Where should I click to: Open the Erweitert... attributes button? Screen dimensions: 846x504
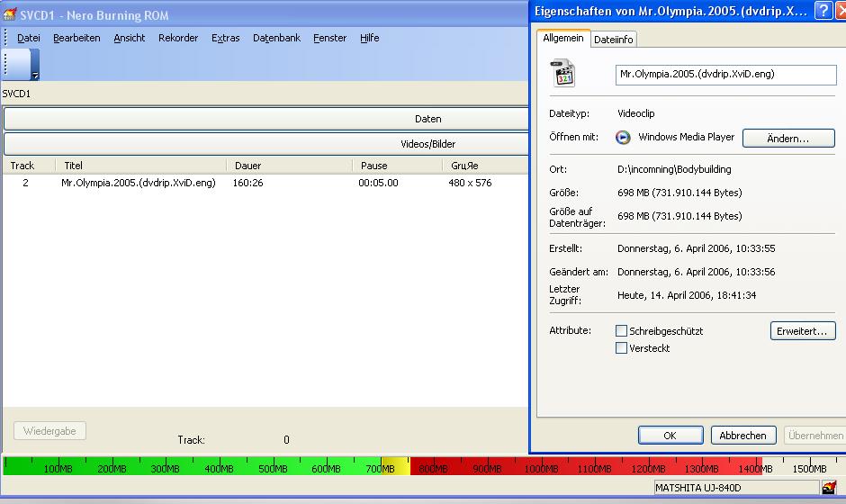click(x=803, y=331)
